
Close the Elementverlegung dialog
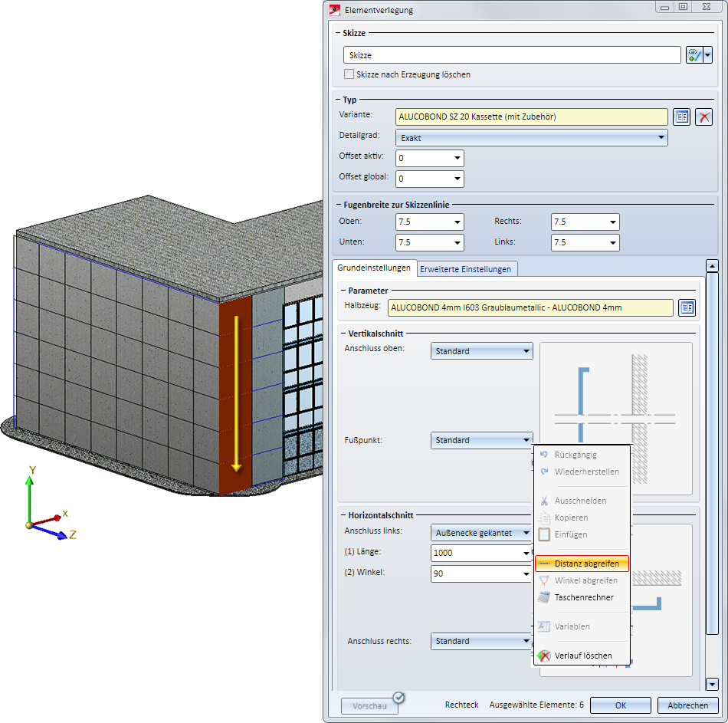[x=707, y=6]
